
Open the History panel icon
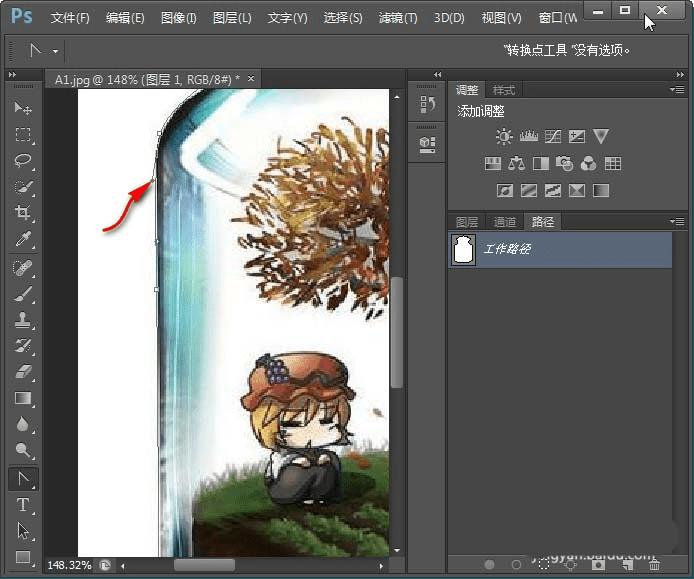427,106
